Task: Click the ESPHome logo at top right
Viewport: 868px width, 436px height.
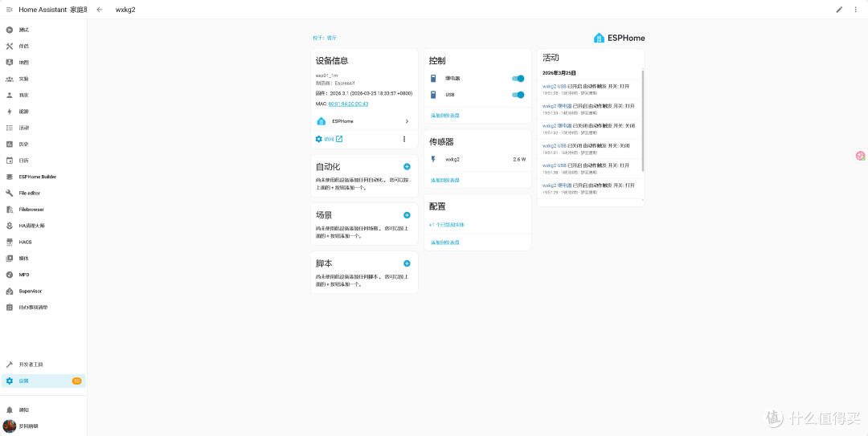Action: point(619,39)
